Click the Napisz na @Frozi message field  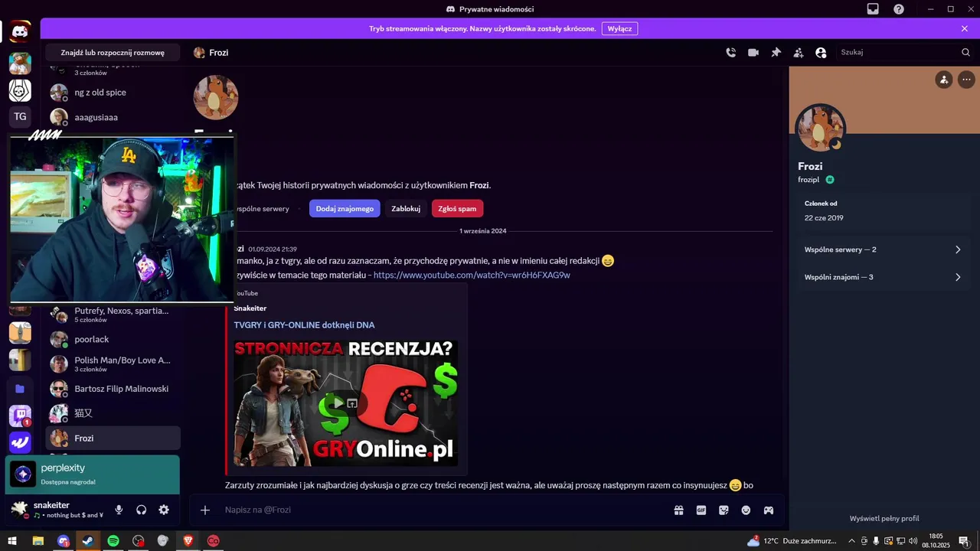click(444, 510)
